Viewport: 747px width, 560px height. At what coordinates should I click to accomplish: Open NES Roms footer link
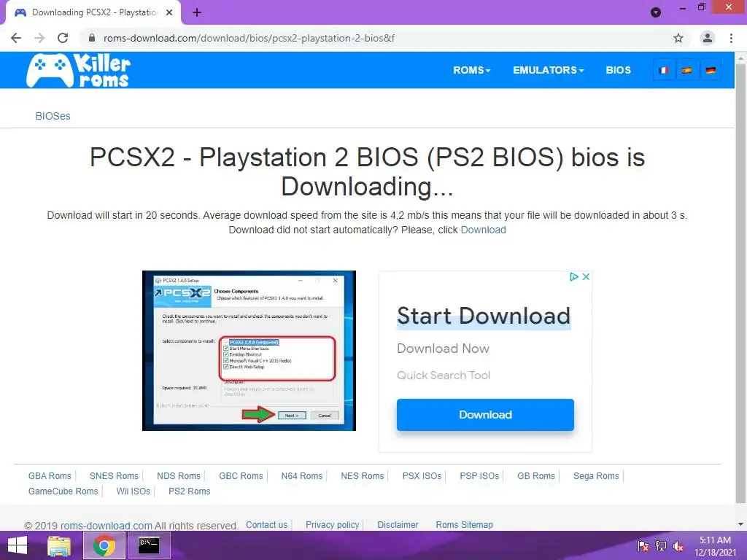point(362,475)
